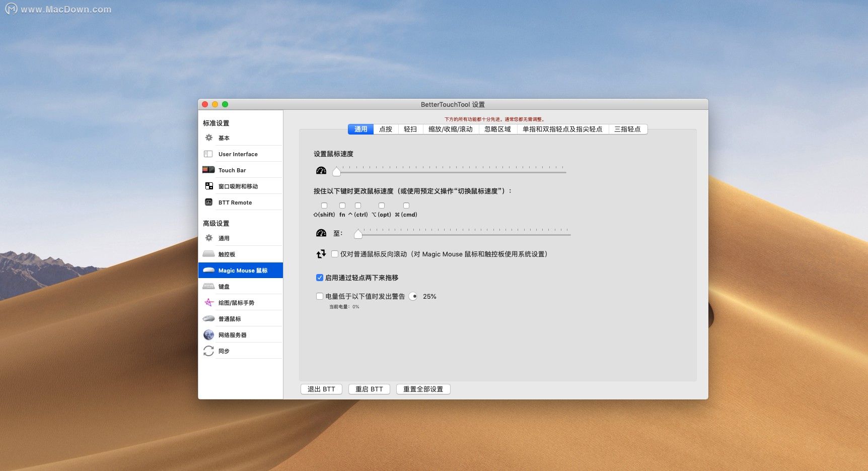This screenshot has height=471, width=868.
Task: Toggle the ctrl modifier checkbox
Action: (x=358, y=206)
